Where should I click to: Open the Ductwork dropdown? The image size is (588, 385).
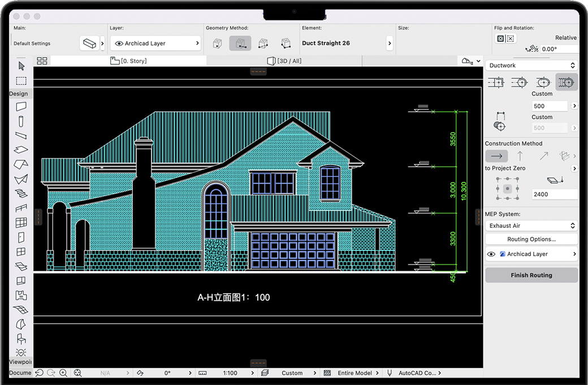(531, 66)
